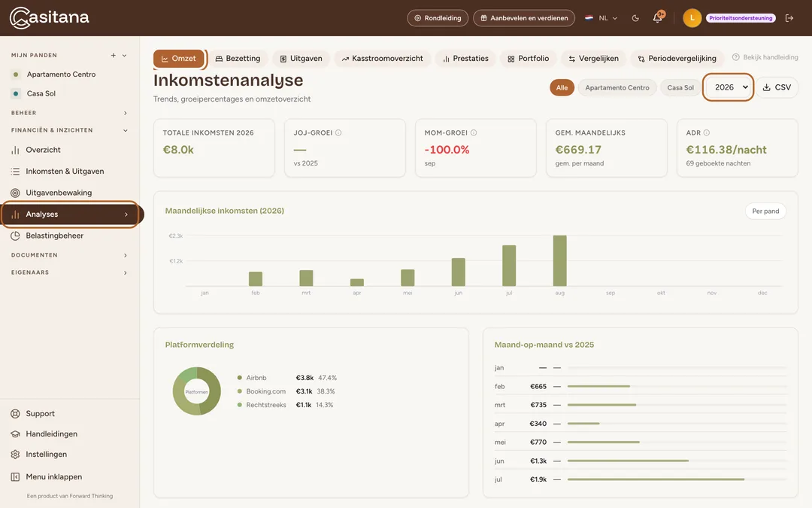
Task: Click Bekijk handleiding link
Action: click(765, 57)
